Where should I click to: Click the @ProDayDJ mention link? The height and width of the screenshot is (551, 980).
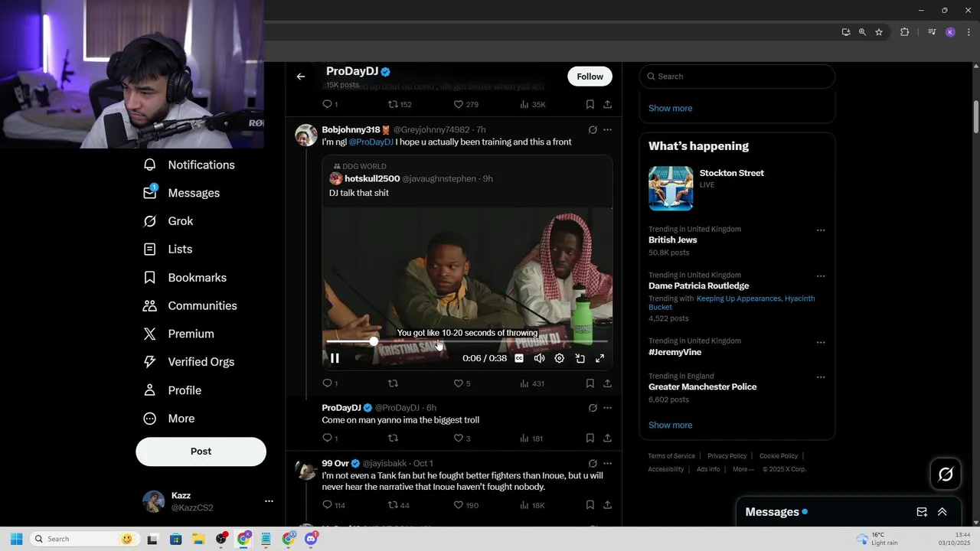click(x=371, y=142)
